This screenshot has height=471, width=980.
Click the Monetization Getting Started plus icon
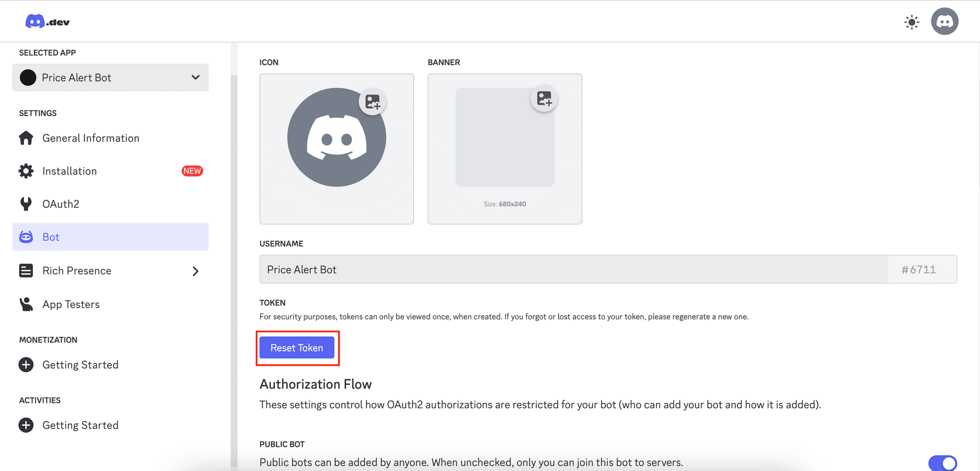[25, 364]
